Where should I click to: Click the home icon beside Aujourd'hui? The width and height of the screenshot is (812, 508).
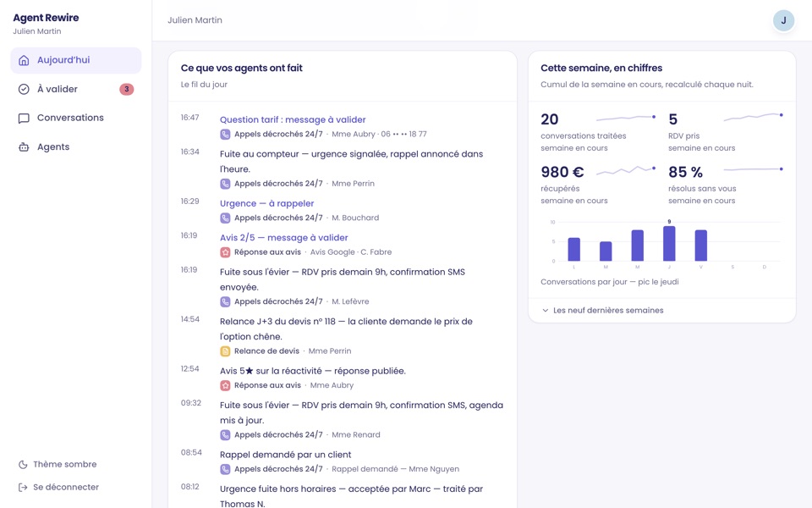click(24, 60)
